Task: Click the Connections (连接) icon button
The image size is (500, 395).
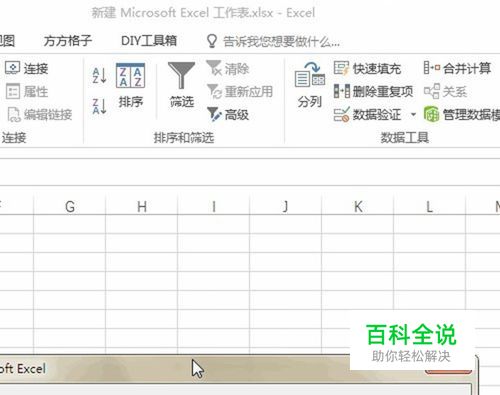Action: [x=27, y=68]
